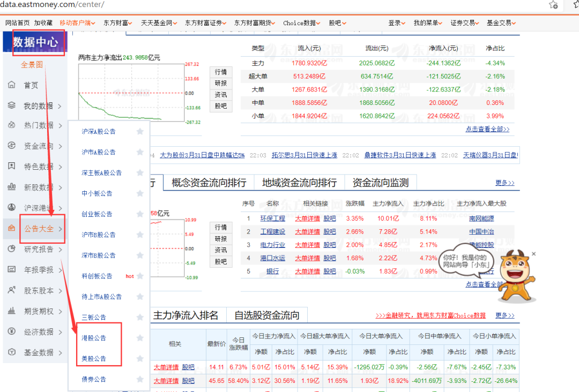Switch to 自选股资金流向 tab

(267, 315)
